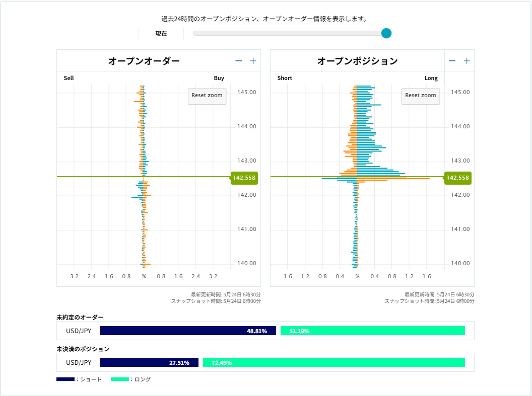Zoom in the オープンポジション chart with plus icon
This screenshot has width=532, height=396.
467,61
